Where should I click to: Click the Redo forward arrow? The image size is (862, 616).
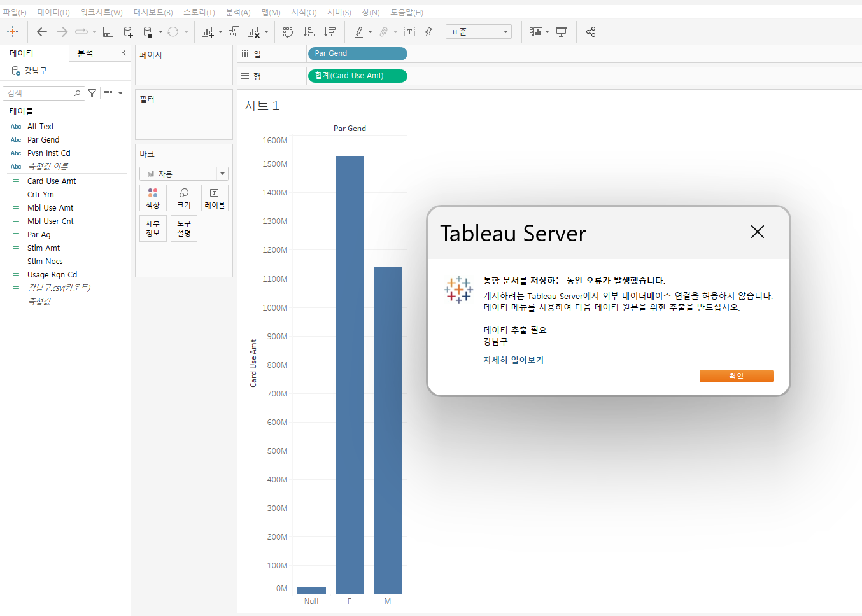coord(62,32)
